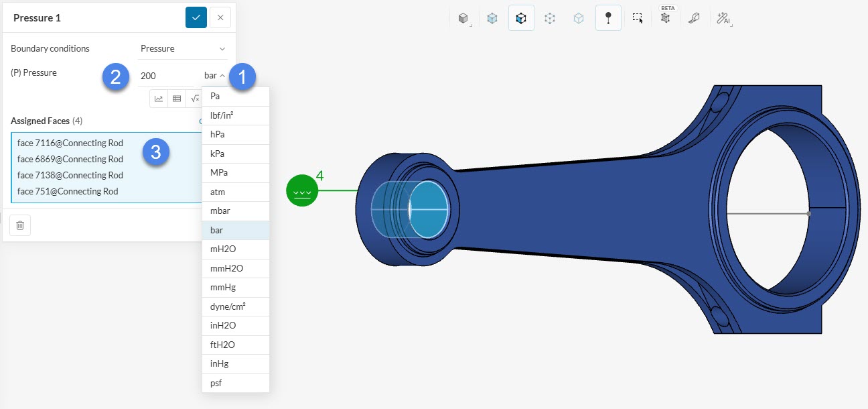Viewport: 868px width, 409px height.
Task: Click the tape measure tool icon
Action: (x=695, y=19)
